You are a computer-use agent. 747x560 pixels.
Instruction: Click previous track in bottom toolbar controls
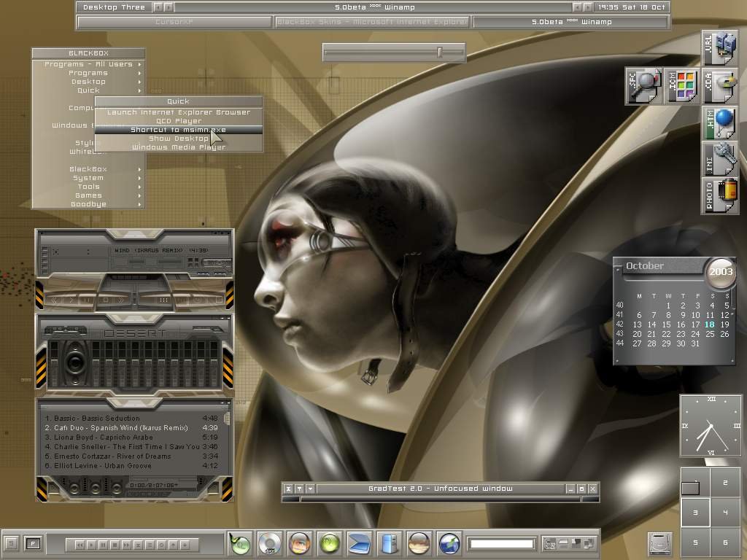click(x=80, y=544)
